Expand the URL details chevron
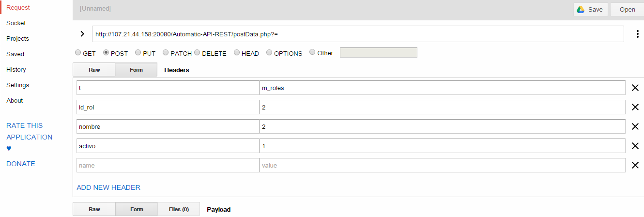 tap(82, 34)
